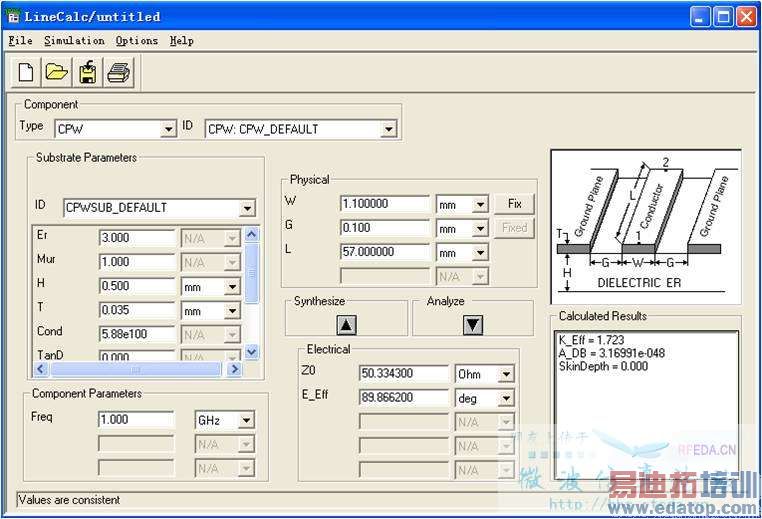Click the CPW cross-section diagram image
The width and height of the screenshot is (762, 519).
click(x=646, y=227)
